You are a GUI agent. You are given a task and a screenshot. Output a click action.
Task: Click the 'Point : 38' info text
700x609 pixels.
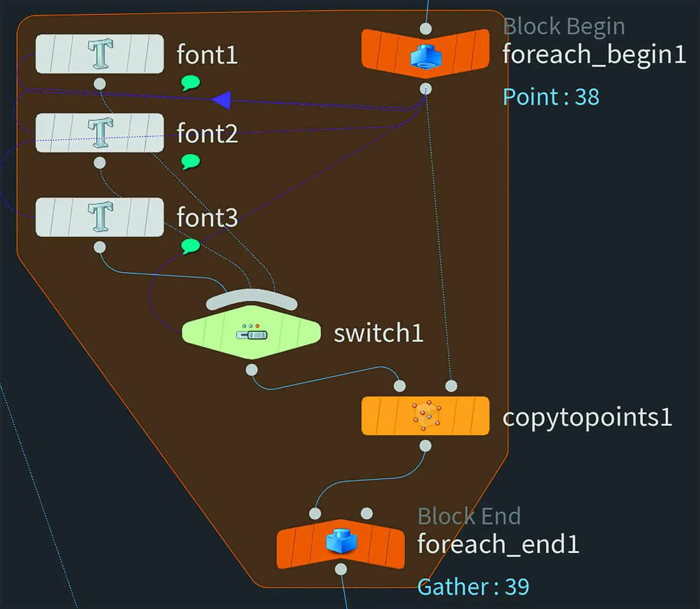(551, 97)
